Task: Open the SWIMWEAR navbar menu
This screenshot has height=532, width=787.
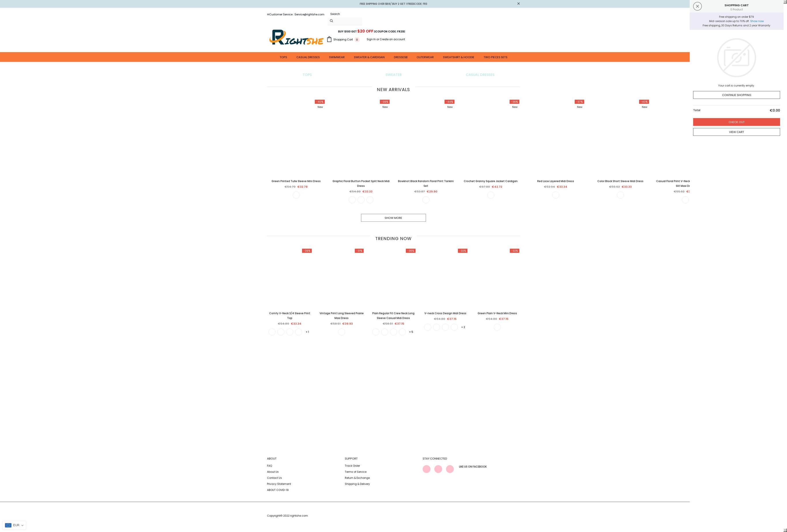Action: (x=337, y=57)
